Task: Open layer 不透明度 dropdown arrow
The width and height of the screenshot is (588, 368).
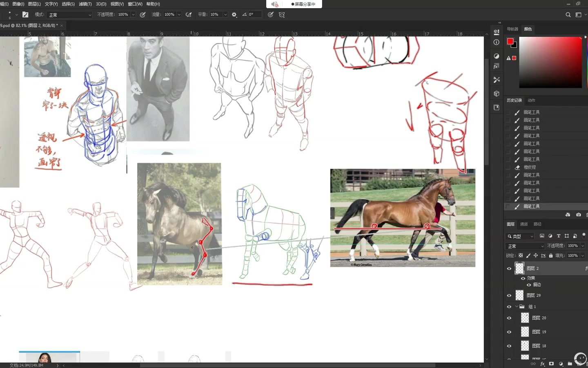Action: pos(582,246)
